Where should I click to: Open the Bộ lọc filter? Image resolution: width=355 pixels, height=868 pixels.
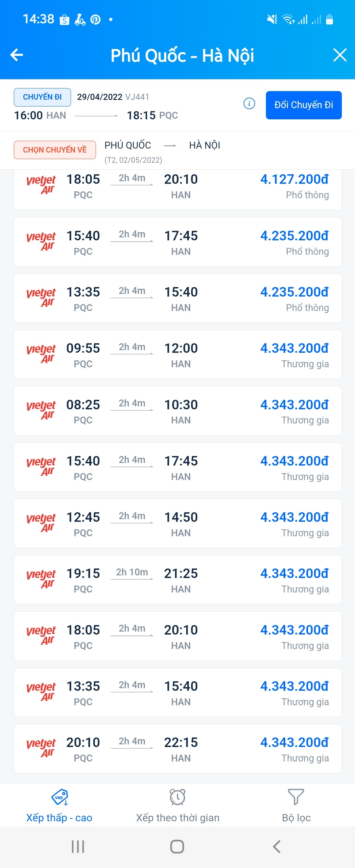[x=296, y=805]
